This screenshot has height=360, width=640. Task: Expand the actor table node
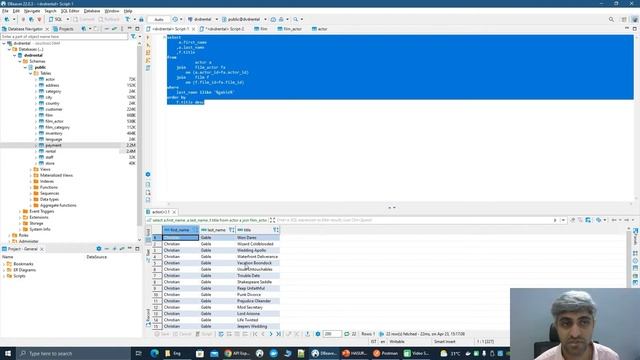coord(36,79)
